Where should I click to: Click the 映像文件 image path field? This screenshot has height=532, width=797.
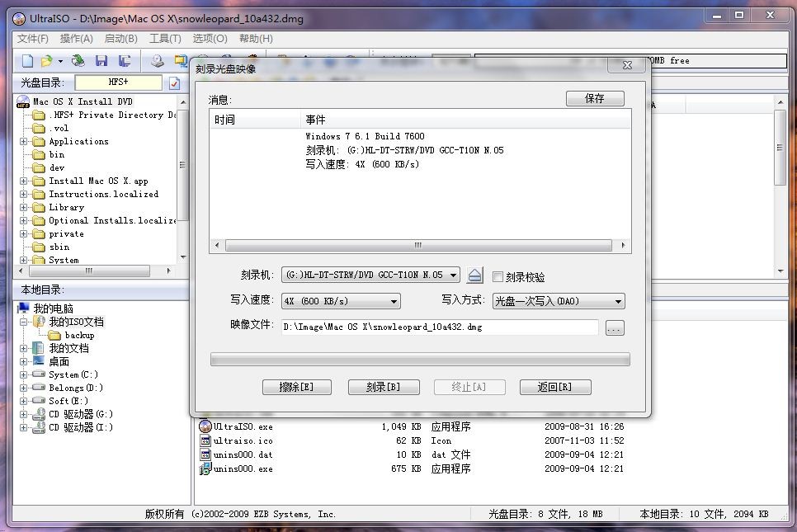440,327
